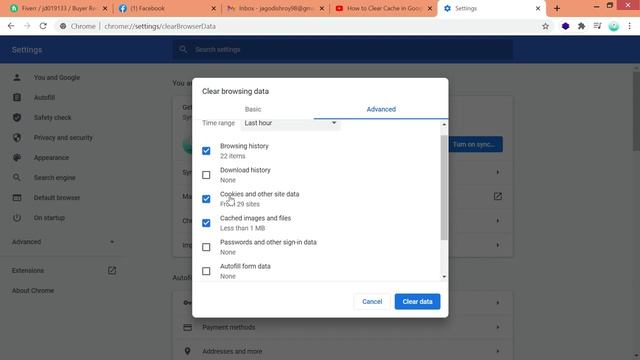Open the media control icon in toolbar
Viewport: 640px width, 360px height.
[x=598, y=26]
